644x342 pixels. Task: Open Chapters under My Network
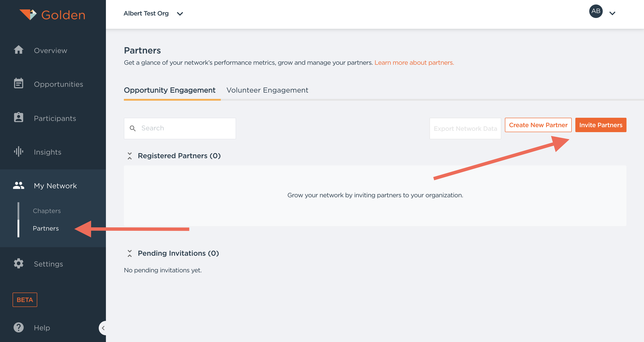[x=47, y=211]
